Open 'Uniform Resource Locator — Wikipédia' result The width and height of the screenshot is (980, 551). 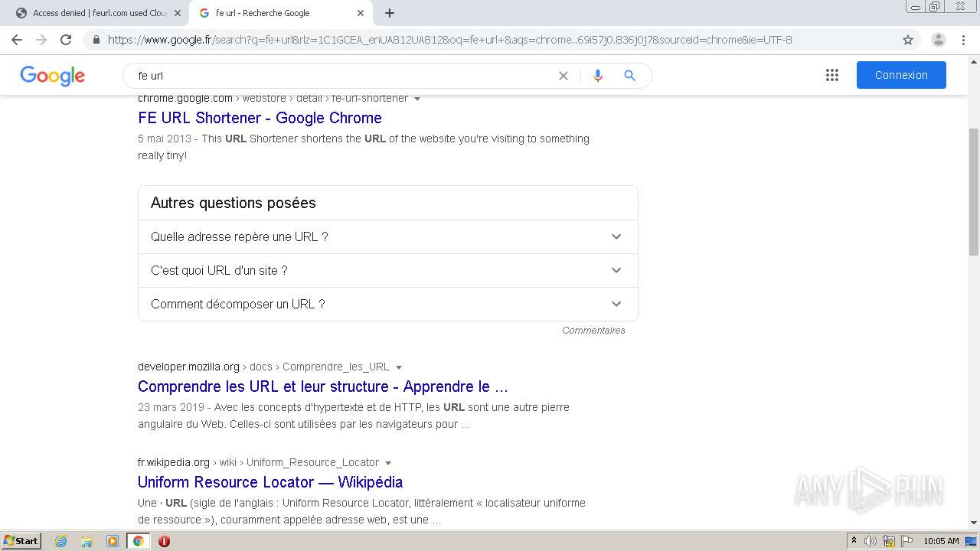[x=270, y=482]
